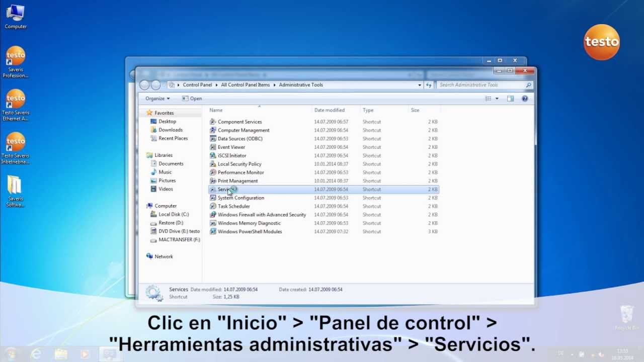This screenshot has height=362, width=644.
Task: Open the Videos library
Action: (x=166, y=189)
